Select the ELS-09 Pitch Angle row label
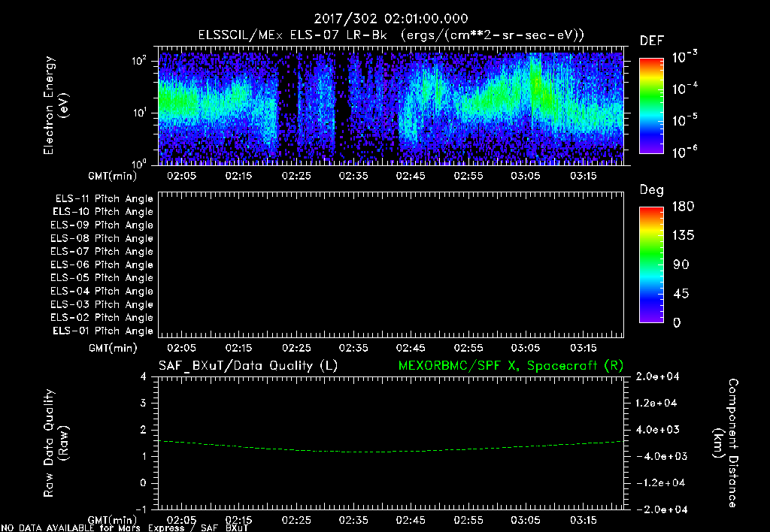Image resolution: width=770 pixels, height=532 pixels. (x=102, y=225)
